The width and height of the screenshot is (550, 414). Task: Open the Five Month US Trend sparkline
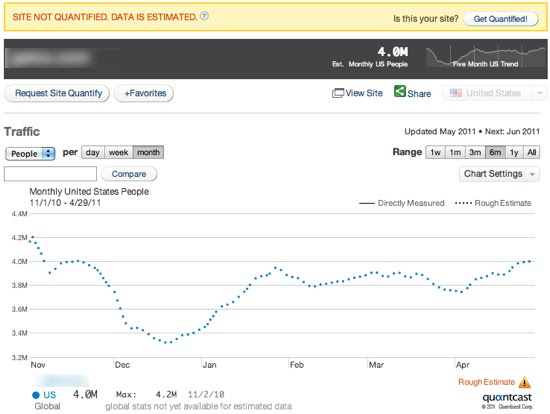(486, 56)
